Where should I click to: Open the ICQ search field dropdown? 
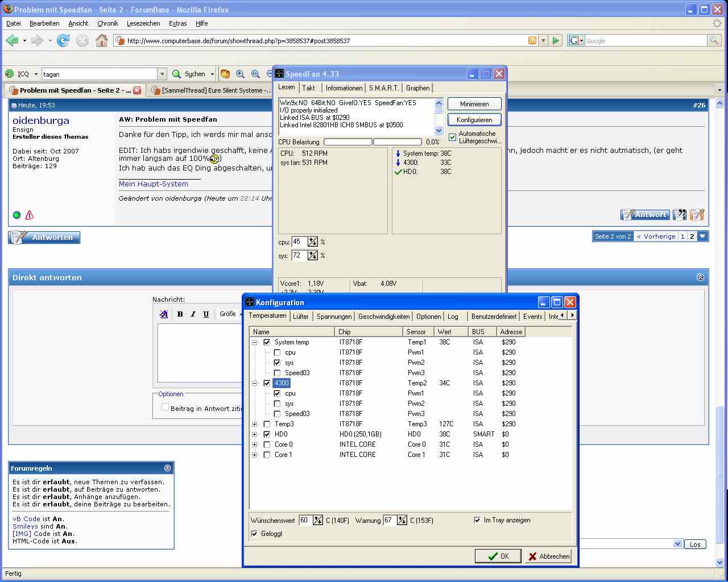pyautogui.click(x=162, y=74)
